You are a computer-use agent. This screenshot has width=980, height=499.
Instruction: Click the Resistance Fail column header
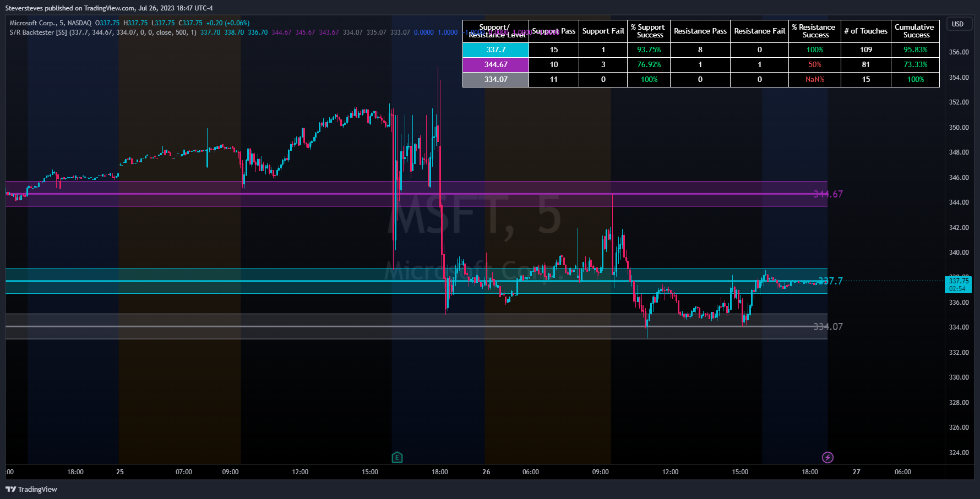coord(760,31)
